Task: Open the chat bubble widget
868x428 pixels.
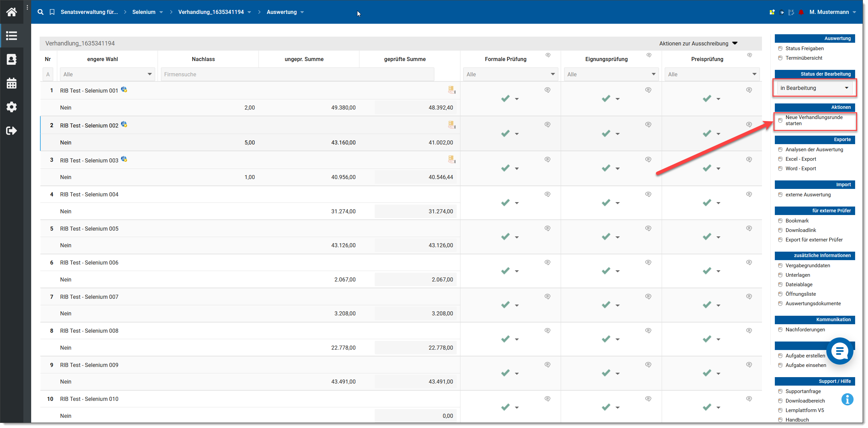Action: click(x=840, y=351)
